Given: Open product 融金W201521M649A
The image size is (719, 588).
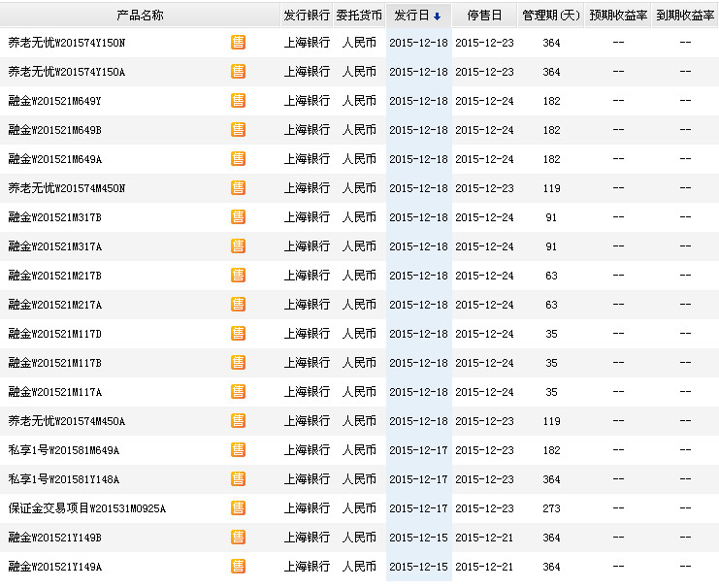Looking at the screenshot, I should pyautogui.click(x=54, y=159).
